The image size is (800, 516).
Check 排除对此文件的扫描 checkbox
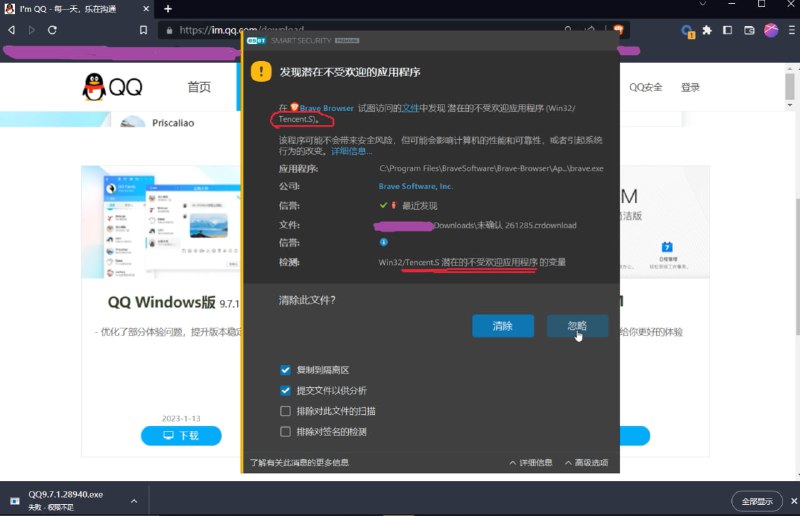pyautogui.click(x=285, y=411)
